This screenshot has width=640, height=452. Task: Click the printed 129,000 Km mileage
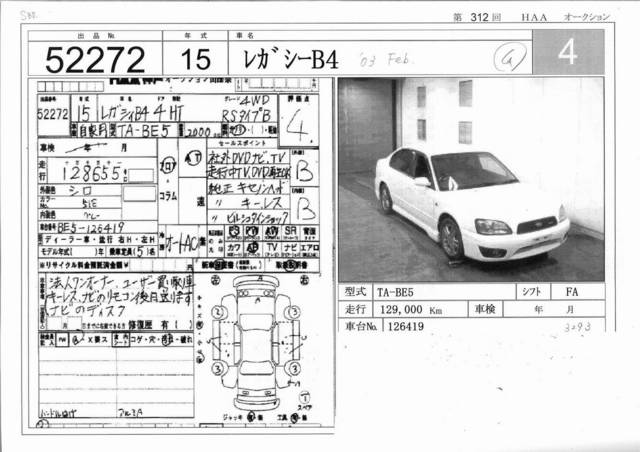click(411, 310)
